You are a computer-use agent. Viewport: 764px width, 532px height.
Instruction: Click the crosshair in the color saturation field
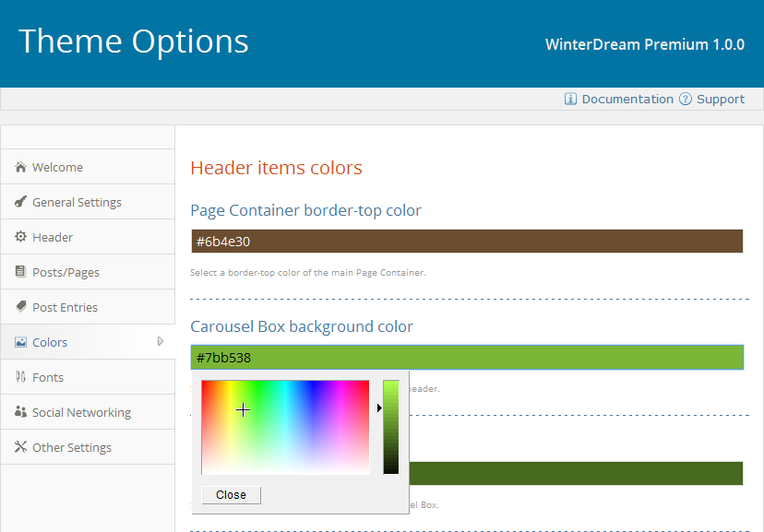point(243,409)
